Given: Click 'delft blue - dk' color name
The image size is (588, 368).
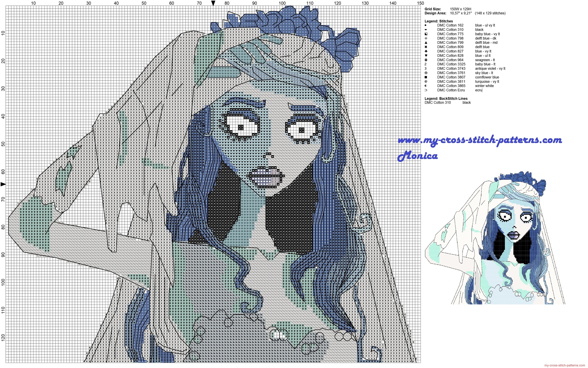Looking at the screenshot, I should (x=486, y=38).
